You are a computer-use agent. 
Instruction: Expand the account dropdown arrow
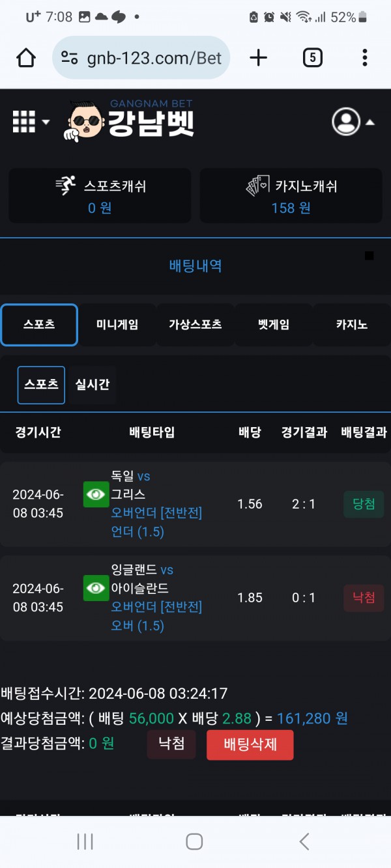pos(370,122)
